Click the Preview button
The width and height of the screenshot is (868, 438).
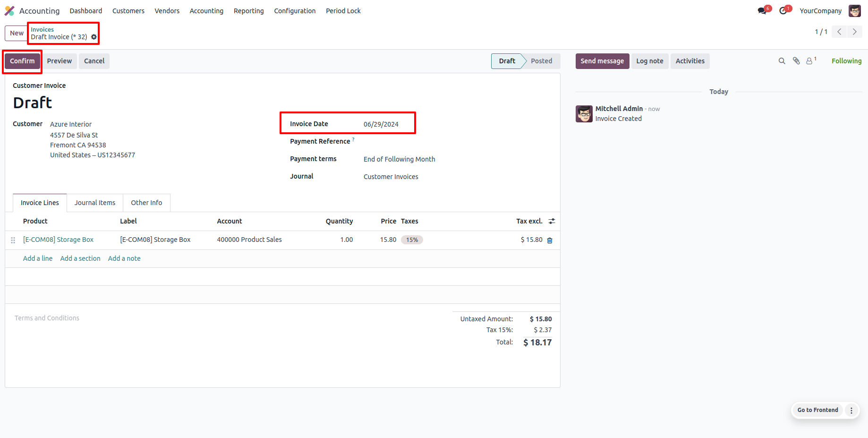click(x=60, y=61)
